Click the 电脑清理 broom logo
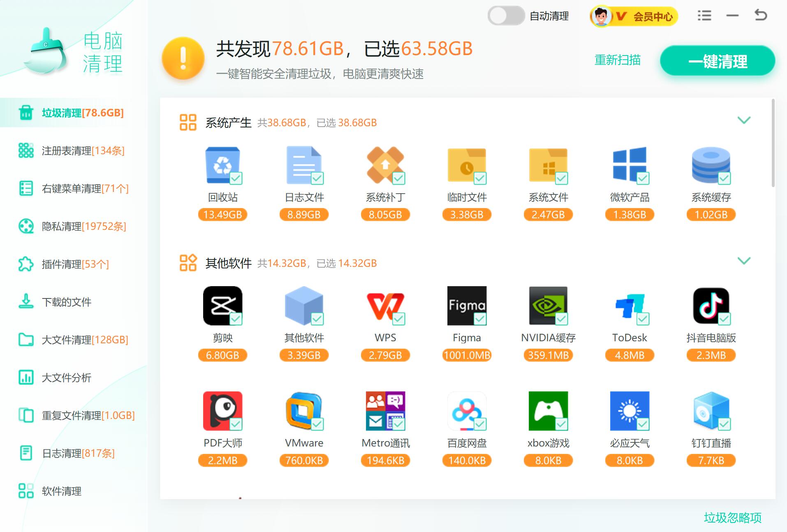The width and height of the screenshot is (787, 532). (46, 51)
